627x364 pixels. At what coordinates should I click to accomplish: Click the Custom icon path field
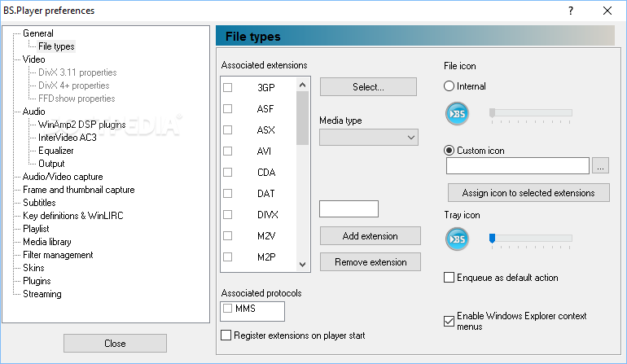click(x=518, y=165)
